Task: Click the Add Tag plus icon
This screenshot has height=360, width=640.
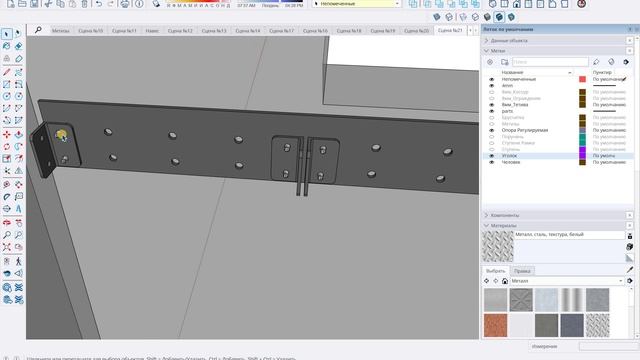Action: click(490, 62)
